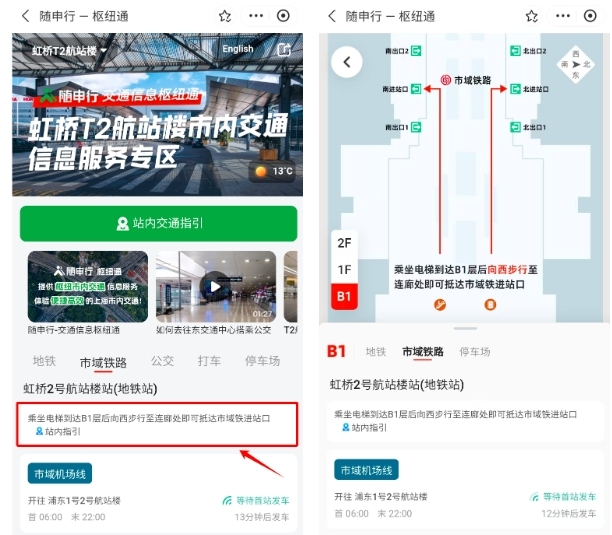Image resolution: width=612 pixels, height=535 pixels.
Task: Select the 北进站口 entrance marker
Action: [x=530, y=89]
